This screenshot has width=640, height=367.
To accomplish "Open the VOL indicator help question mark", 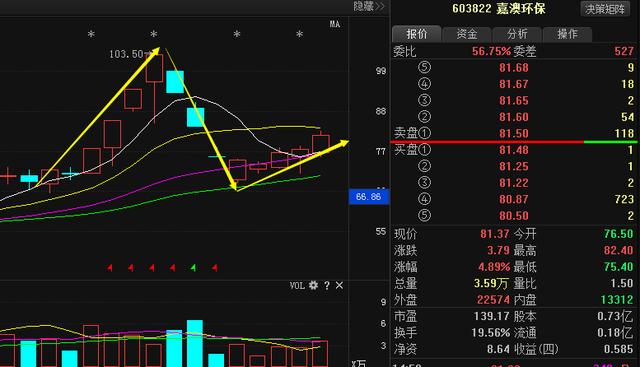I will (327, 286).
